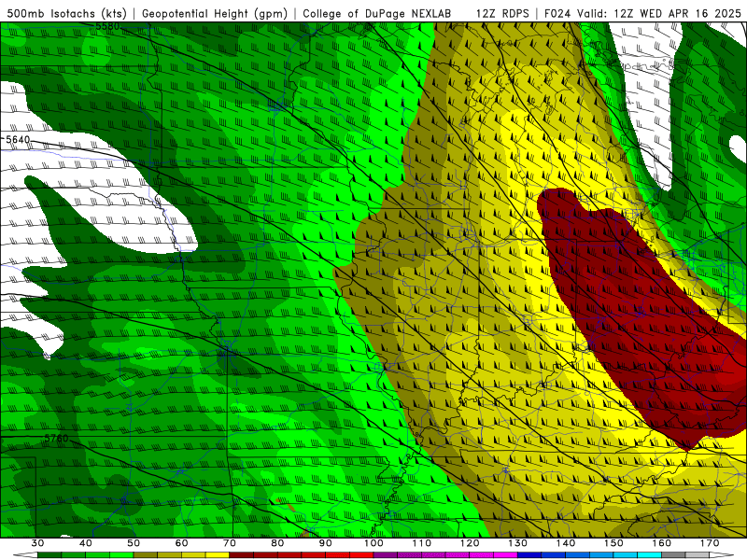This screenshot has height=560, width=747.
Task: Click the 50 value on the color scale
Action: click(x=134, y=543)
